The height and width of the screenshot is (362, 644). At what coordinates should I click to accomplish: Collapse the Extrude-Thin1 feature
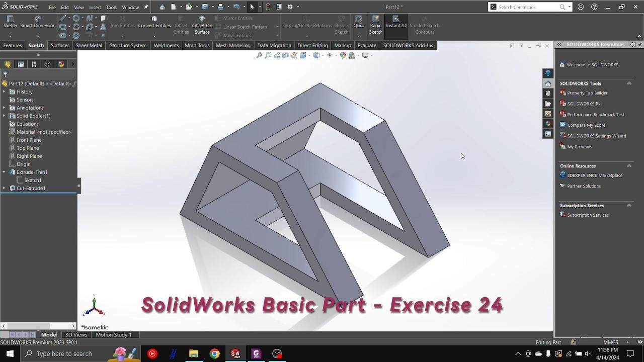point(5,172)
